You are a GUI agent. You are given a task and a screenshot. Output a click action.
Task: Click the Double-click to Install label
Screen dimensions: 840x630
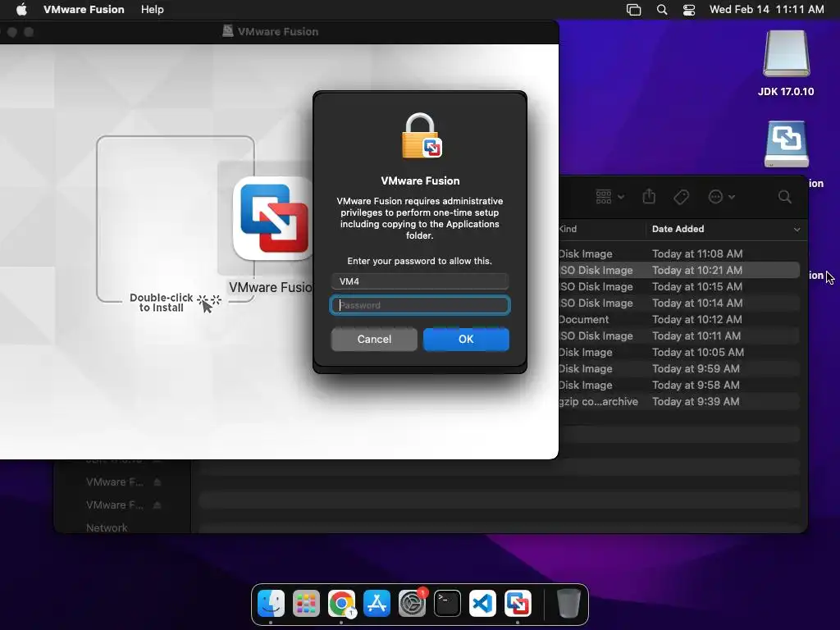[x=162, y=302]
